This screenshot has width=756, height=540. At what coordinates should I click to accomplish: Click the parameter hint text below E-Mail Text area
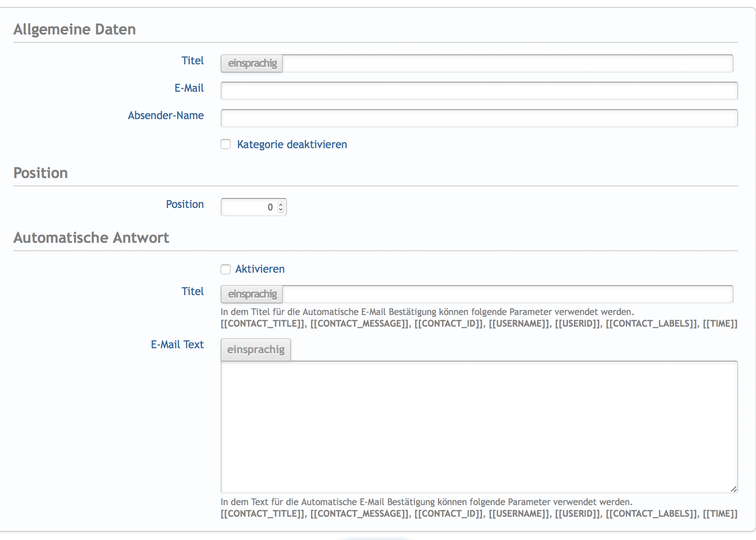point(479,508)
